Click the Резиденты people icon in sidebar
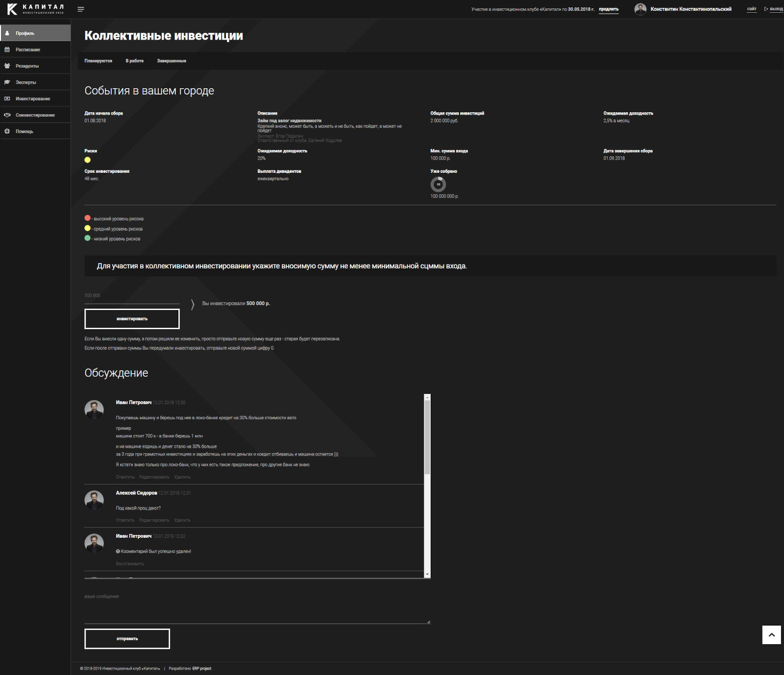 (x=7, y=66)
